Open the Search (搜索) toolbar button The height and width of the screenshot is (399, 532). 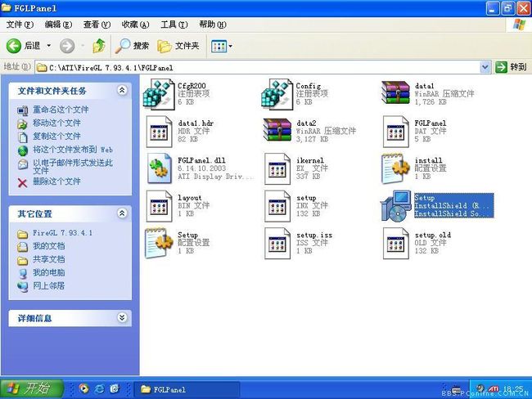point(132,46)
